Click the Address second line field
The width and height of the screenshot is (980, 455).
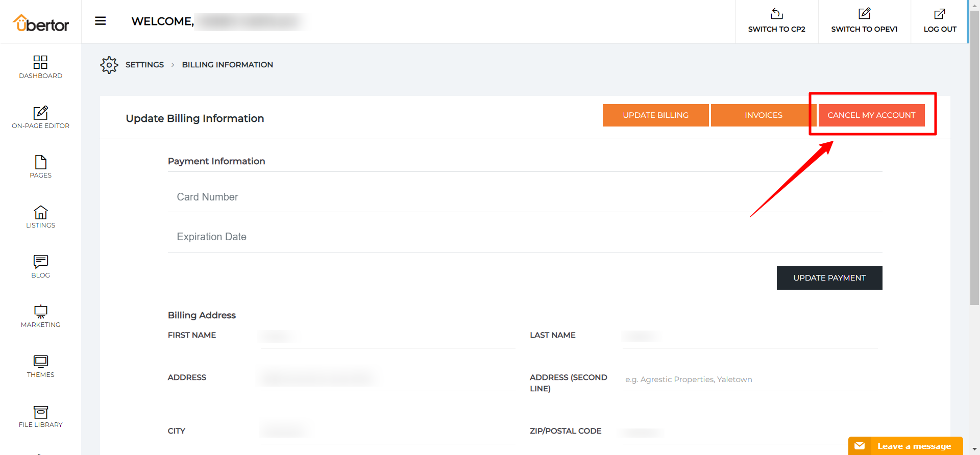[x=749, y=380]
